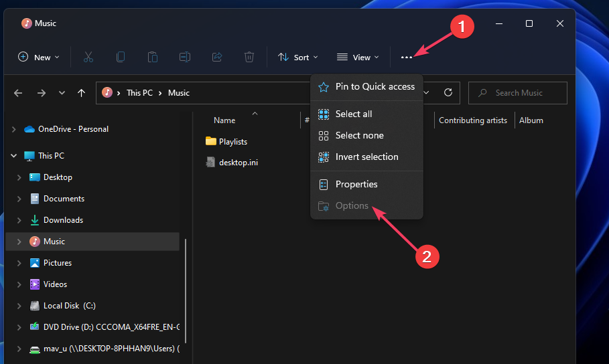Click the OneDrive cloud icon

29,129
